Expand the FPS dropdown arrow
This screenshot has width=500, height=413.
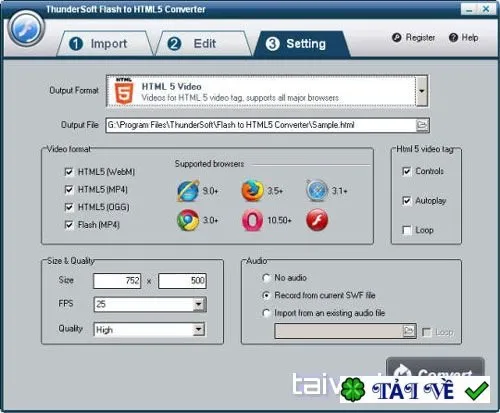tap(199, 304)
